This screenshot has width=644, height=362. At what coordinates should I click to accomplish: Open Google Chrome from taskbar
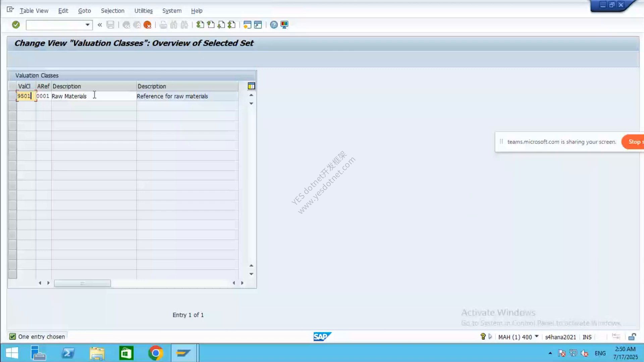click(x=156, y=353)
